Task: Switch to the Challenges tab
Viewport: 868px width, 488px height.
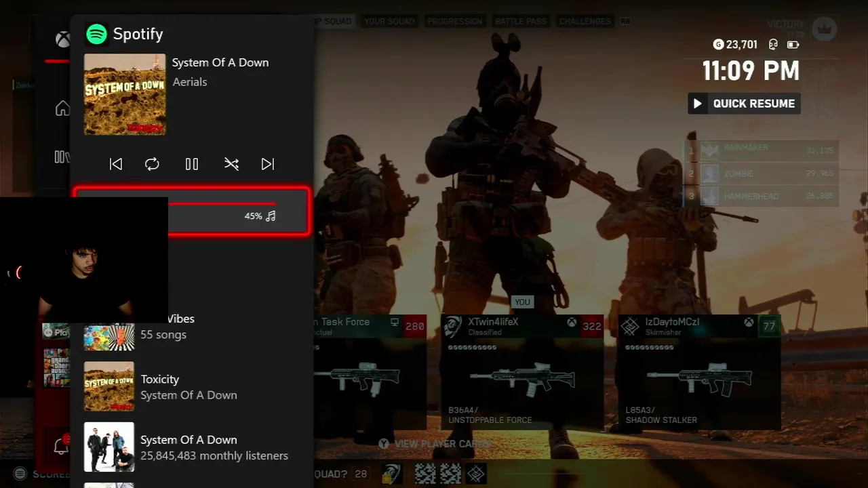Action: click(x=585, y=22)
